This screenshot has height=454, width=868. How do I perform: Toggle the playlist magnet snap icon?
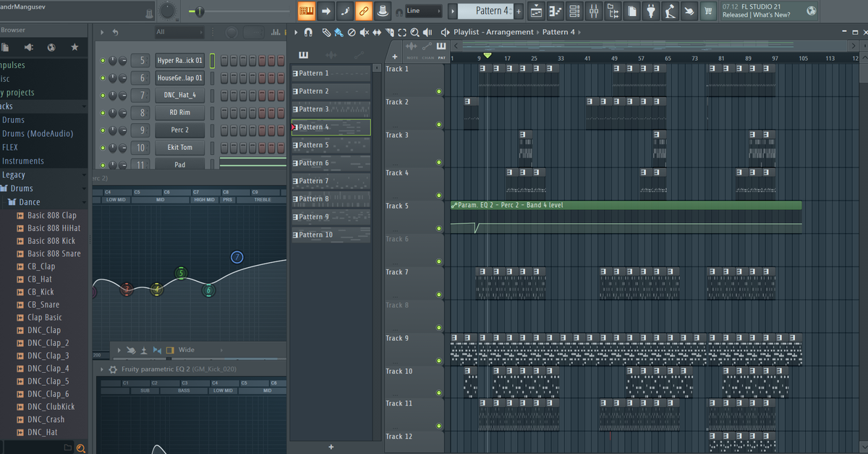click(x=309, y=32)
